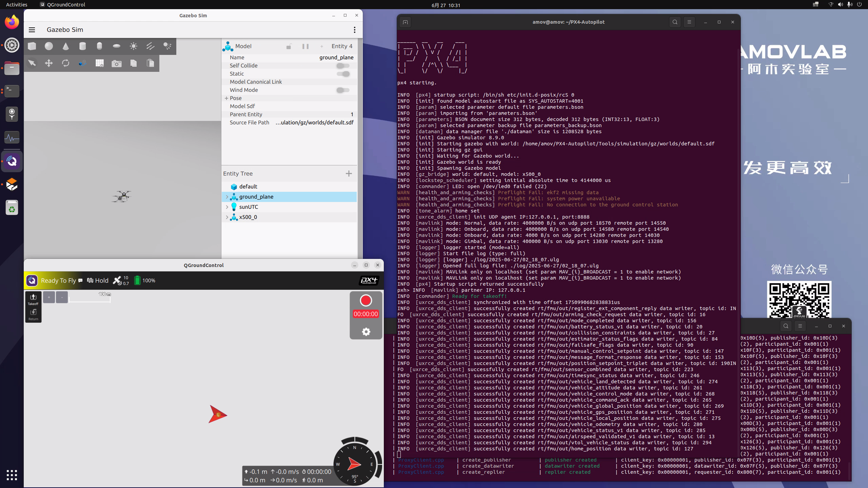
Task: Open the Gazebo Sim hamburger menu
Action: 32,30
